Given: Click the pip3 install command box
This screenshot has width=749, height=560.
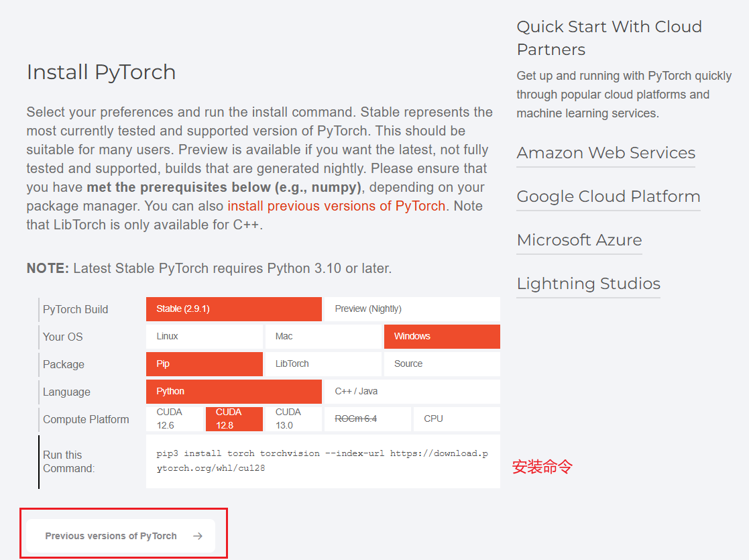Looking at the screenshot, I should 323,461.
